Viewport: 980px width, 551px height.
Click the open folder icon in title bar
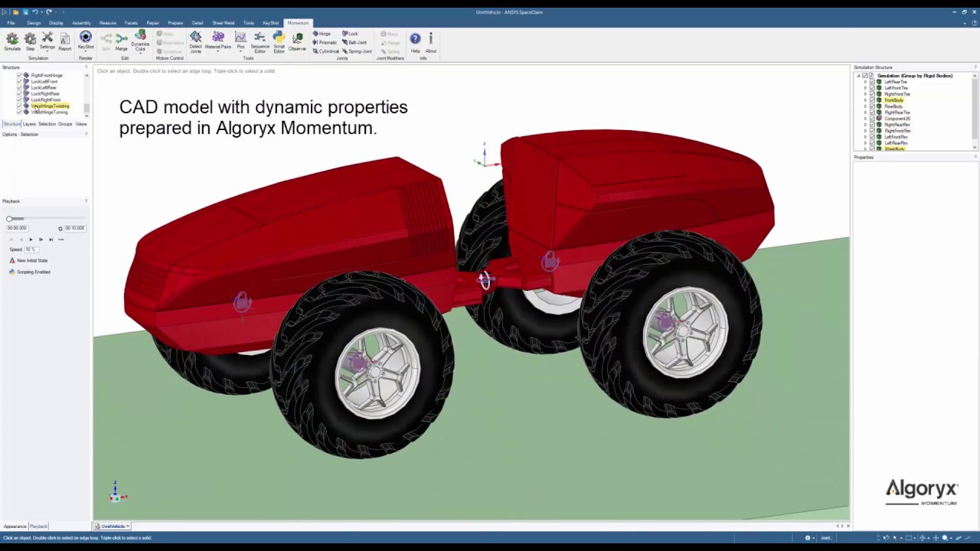tap(15, 12)
